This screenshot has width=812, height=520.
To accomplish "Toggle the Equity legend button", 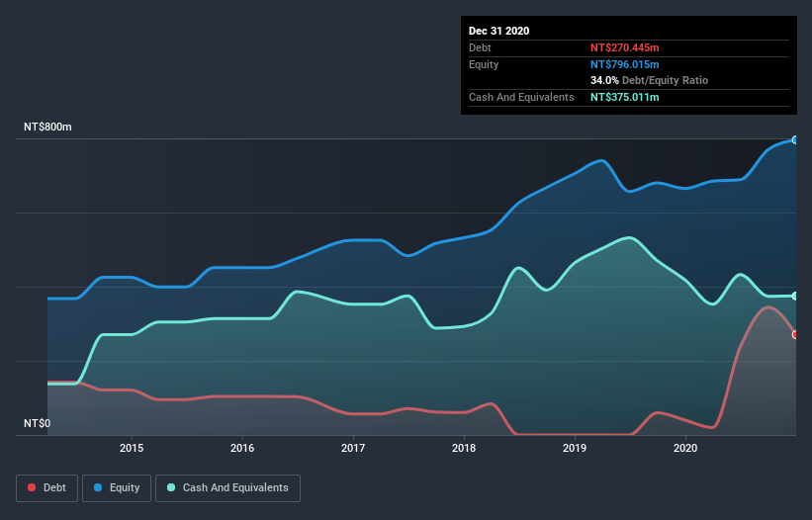I will pyautogui.click(x=117, y=488).
